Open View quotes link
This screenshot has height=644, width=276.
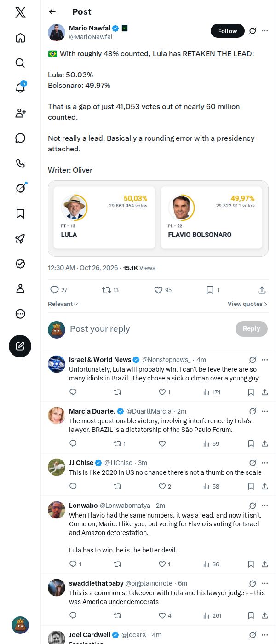[247, 304]
